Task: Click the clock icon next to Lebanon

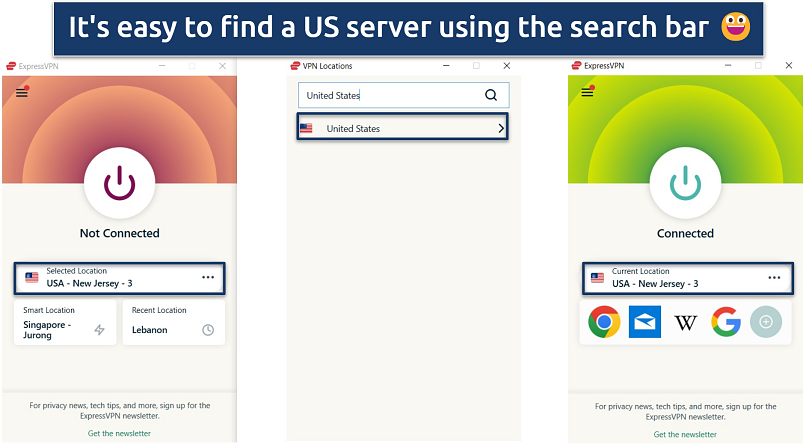Action: coord(208,330)
